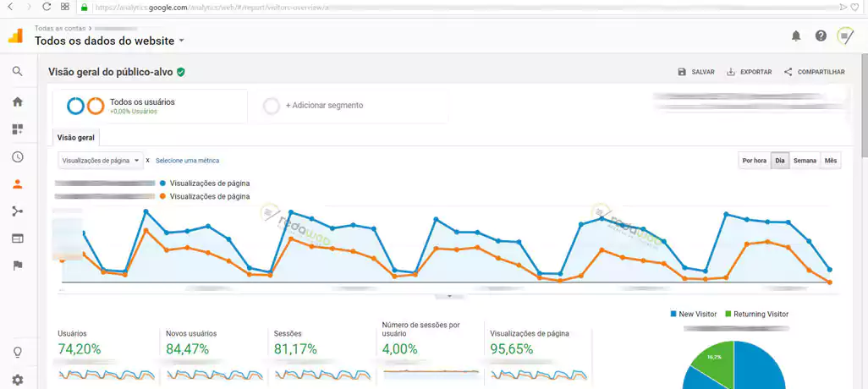
Task: Open Real-time reports clock icon
Action: click(x=17, y=157)
